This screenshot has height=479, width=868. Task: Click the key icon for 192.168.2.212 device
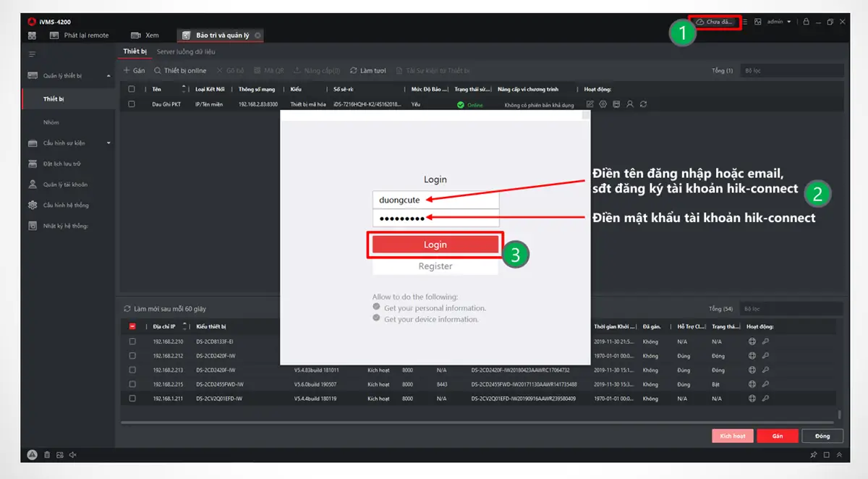tap(765, 356)
